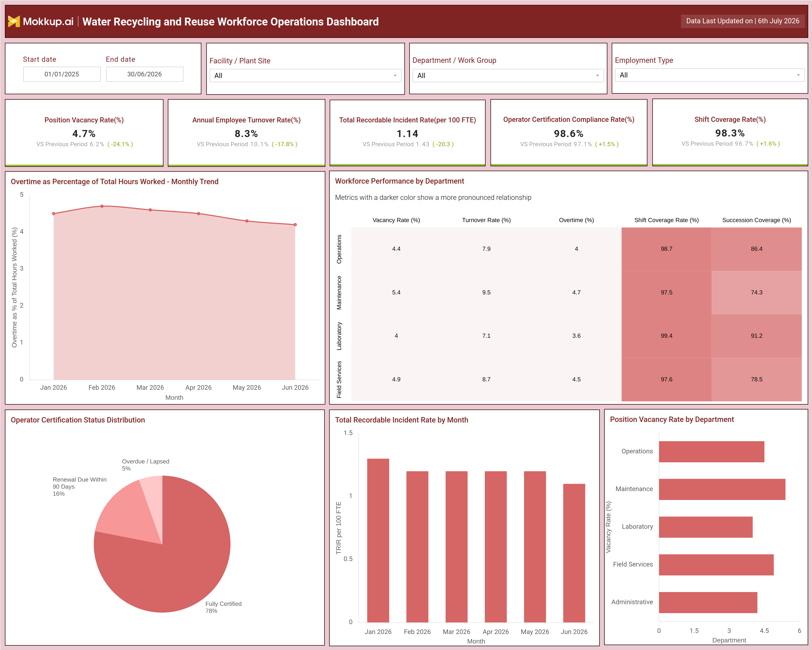Select Field Services turnover rate cell 8.7
The height and width of the screenshot is (650, 812).
(486, 379)
